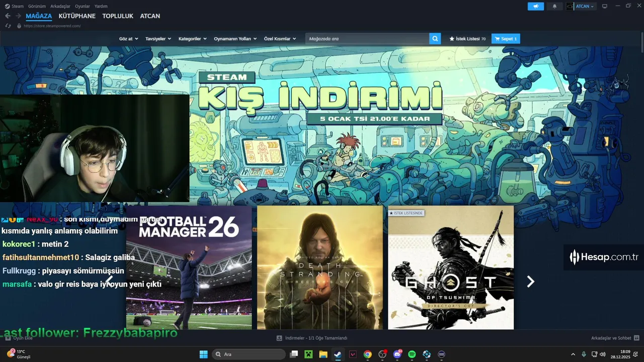Open Windows Start menu
This screenshot has height=362, width=644.
point(204,354)
